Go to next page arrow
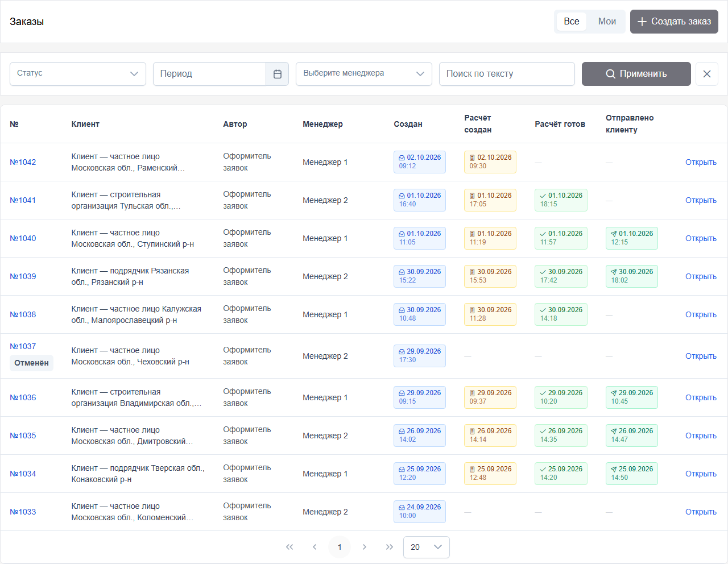 pyautogui.click(x=365, y=547)
